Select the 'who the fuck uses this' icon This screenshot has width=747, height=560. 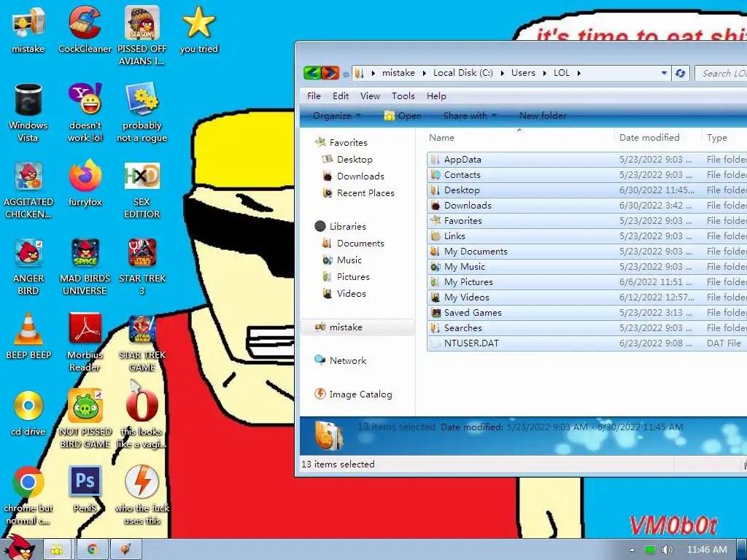(x=142, y=495)
